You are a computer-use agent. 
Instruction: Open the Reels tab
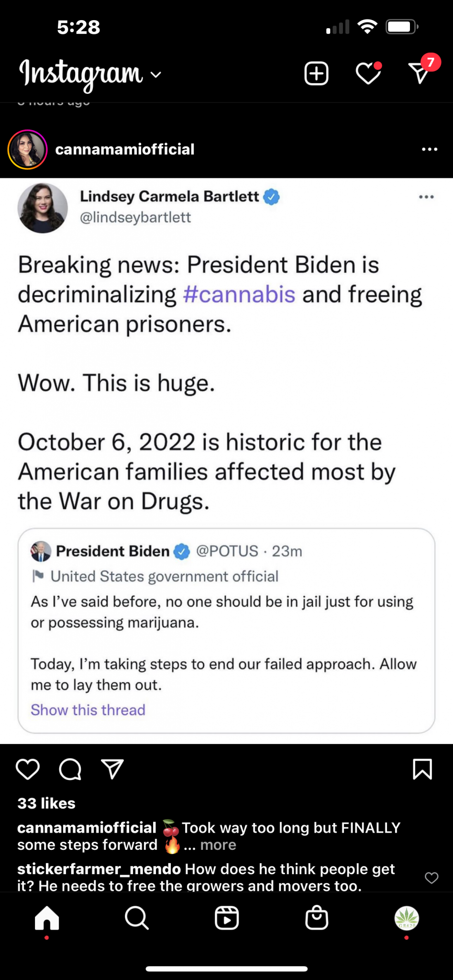pos(227,918)
